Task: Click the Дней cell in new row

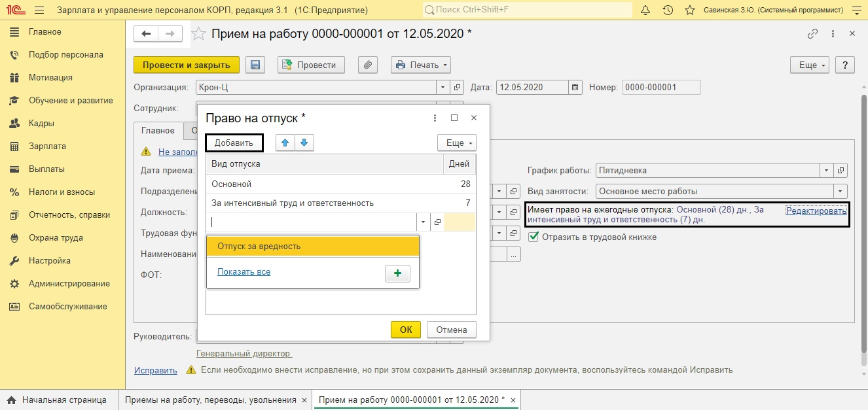Action: coord(460,222)
